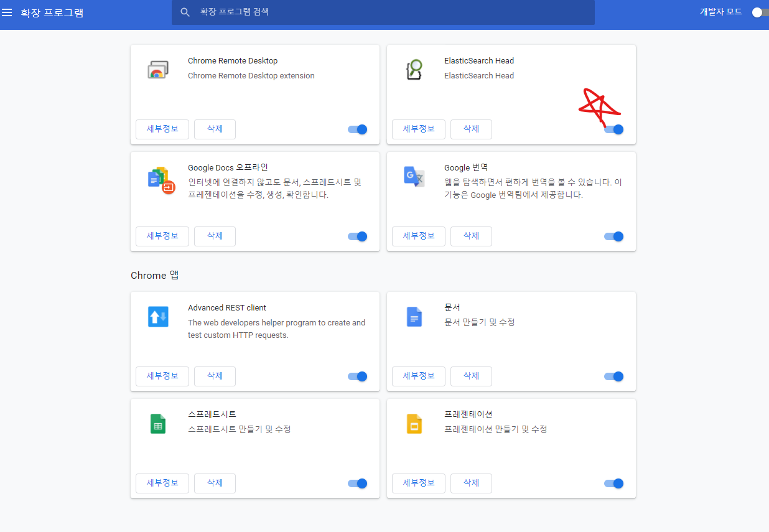Click the Chrome 앱 section heading
The image size is (769, 532).
[155, 275]
